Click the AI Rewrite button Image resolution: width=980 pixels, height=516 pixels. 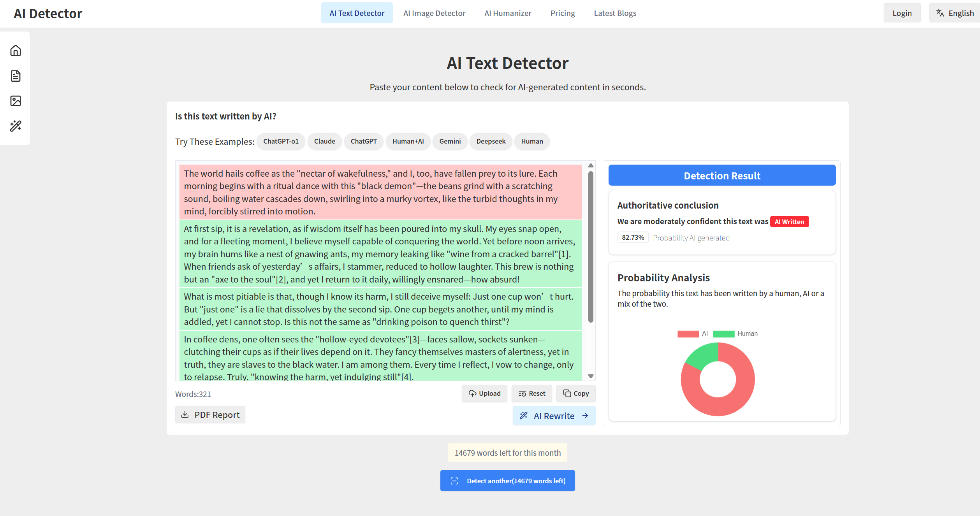click(x=554, y=416)
